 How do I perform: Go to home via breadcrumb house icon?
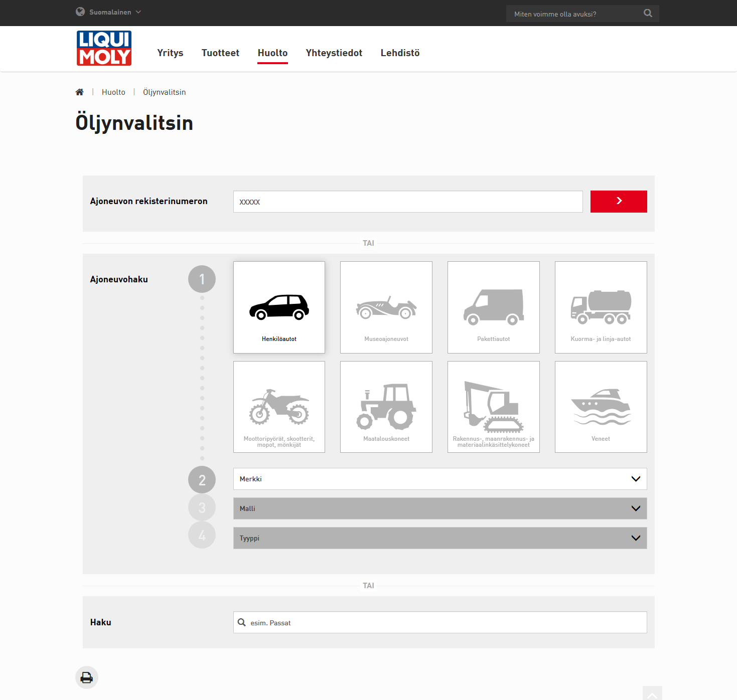[x=79, y=92]
